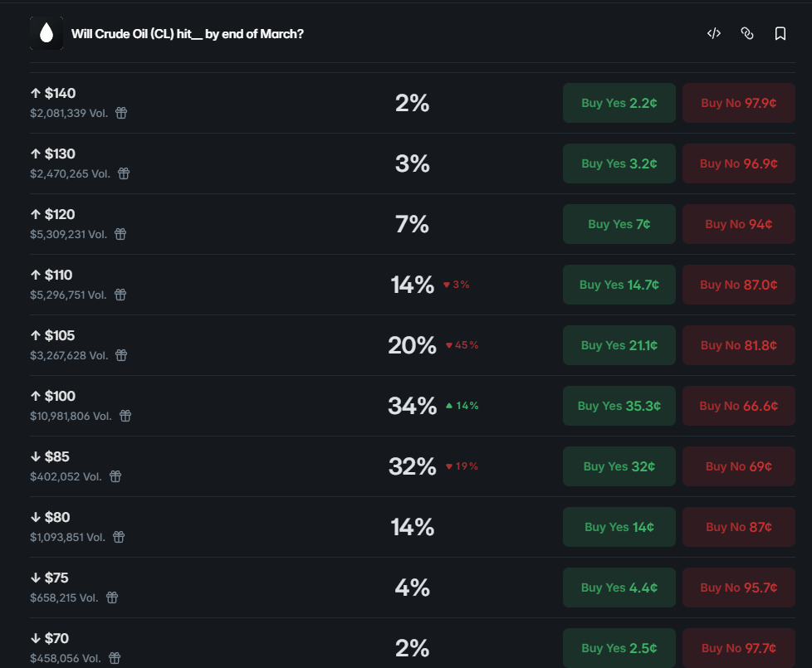Click rewards gift icon for $85 row
812x668 pixels.
(115, 476)
